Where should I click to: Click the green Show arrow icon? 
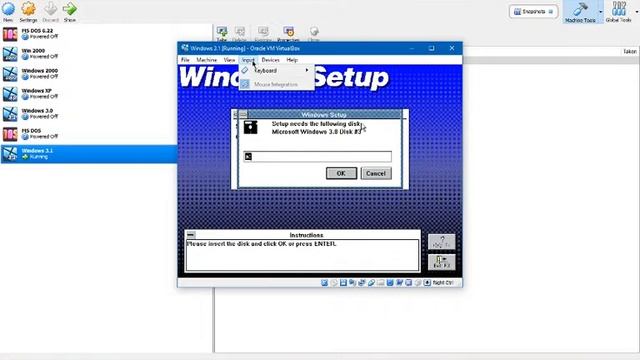pyautogui.click(x=70, y=9)
